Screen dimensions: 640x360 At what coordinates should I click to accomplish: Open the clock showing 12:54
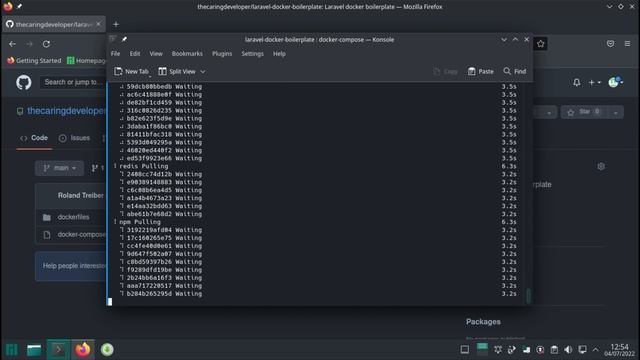coord(620,350)
